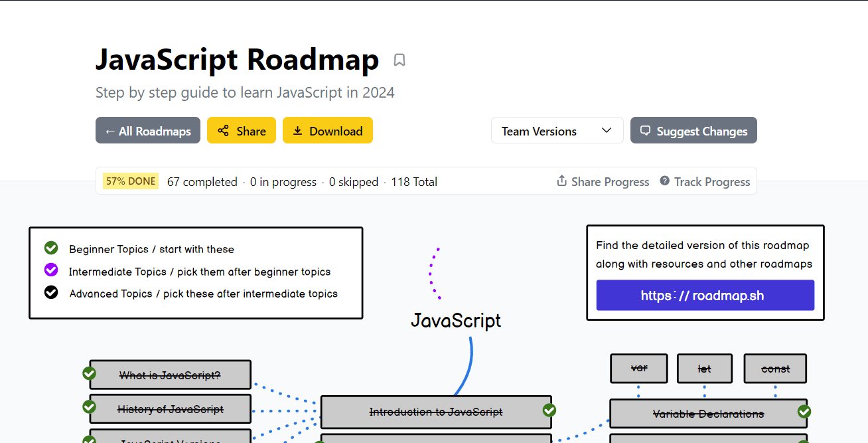Image resolution: width=868 pixels, height=443 pixels.
Task: Click the 57% DONE progress indicator
Action: click(x=130, y=181)
